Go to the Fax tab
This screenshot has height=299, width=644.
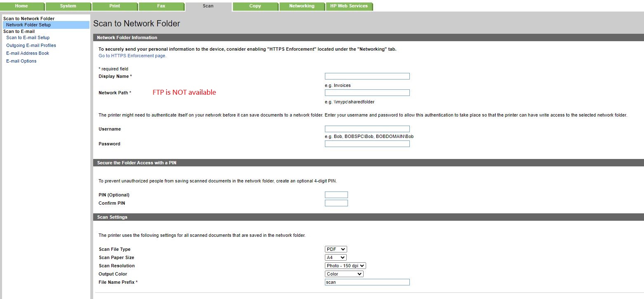[x=161, y=6]
